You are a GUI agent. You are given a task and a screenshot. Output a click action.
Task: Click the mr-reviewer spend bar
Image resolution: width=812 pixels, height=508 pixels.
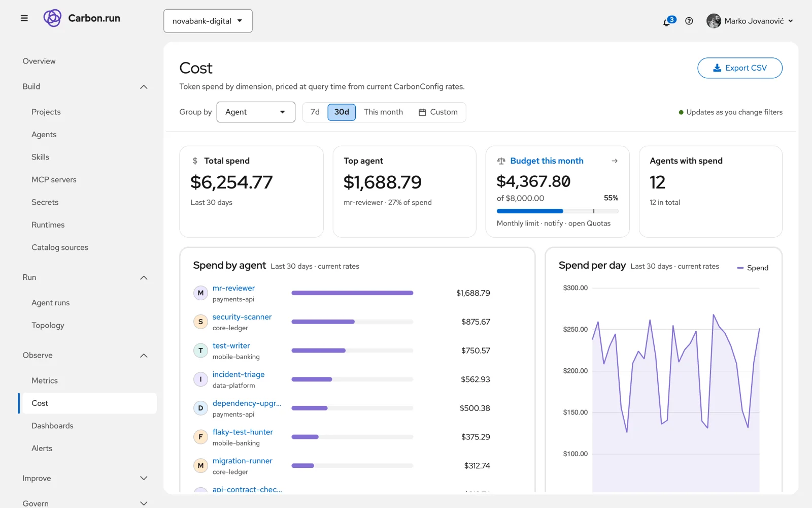tap(352, 293)
